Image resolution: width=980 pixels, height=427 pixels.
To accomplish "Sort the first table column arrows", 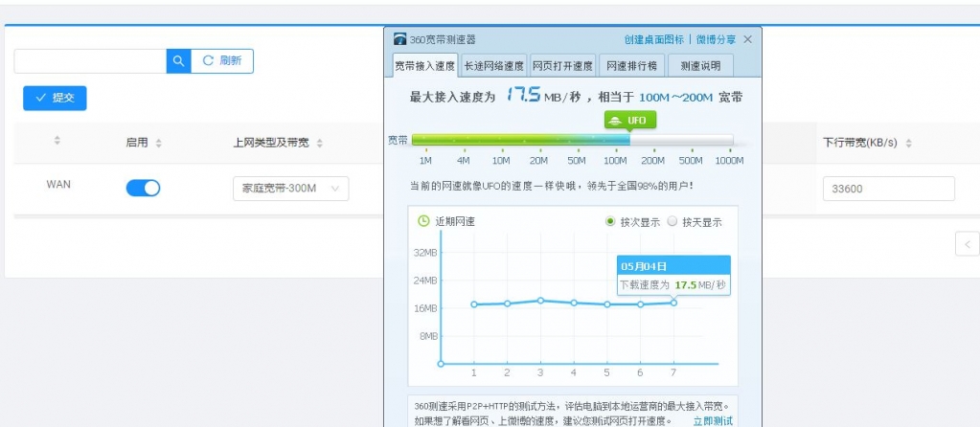I will tap(57, 141).
